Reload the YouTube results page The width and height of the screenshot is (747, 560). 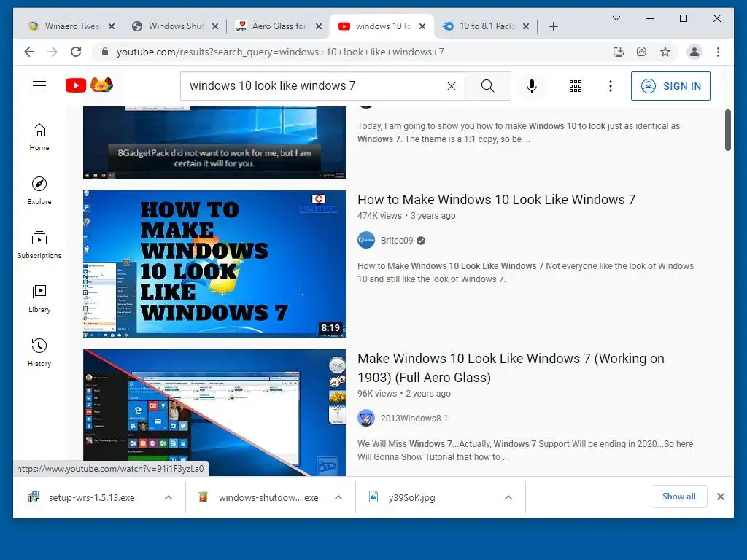pos(76,52)
